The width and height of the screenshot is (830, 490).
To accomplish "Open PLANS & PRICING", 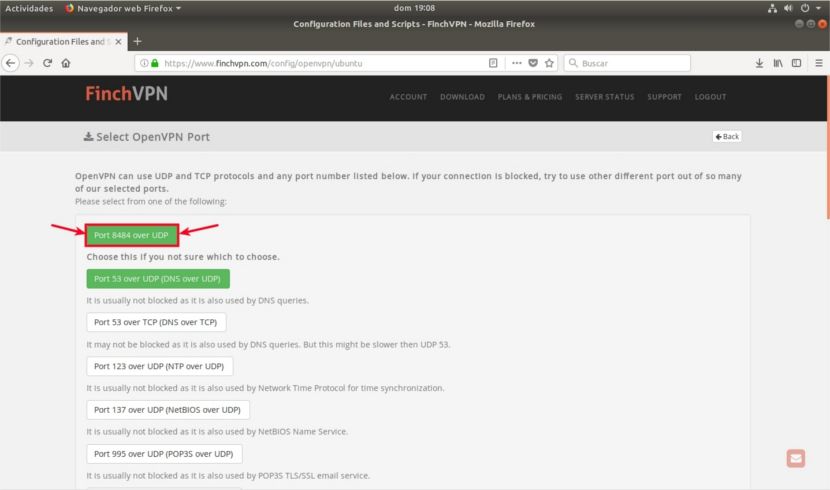I will coord(530,97).
